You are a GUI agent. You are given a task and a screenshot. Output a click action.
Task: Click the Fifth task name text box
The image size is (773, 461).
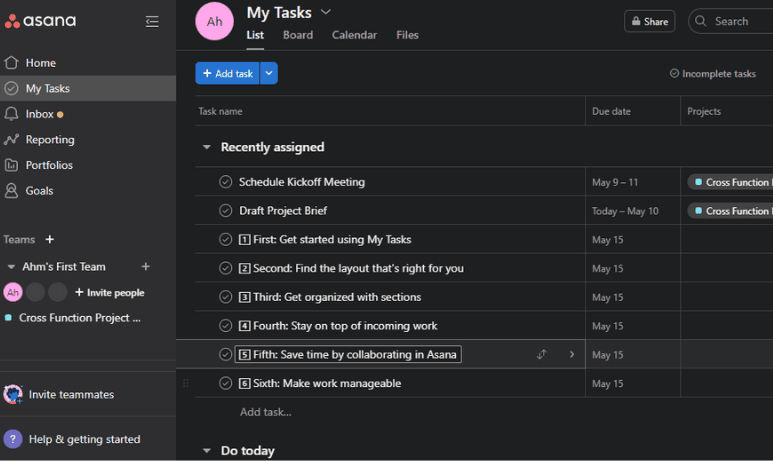tap(348, 355)
